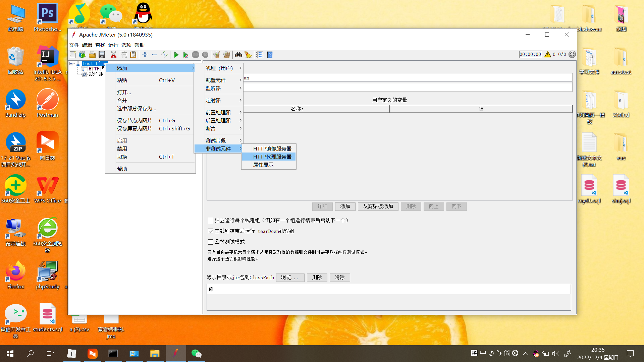Click the remote engines status icon
Screen dimensions: 644x362
coord(572,54)
